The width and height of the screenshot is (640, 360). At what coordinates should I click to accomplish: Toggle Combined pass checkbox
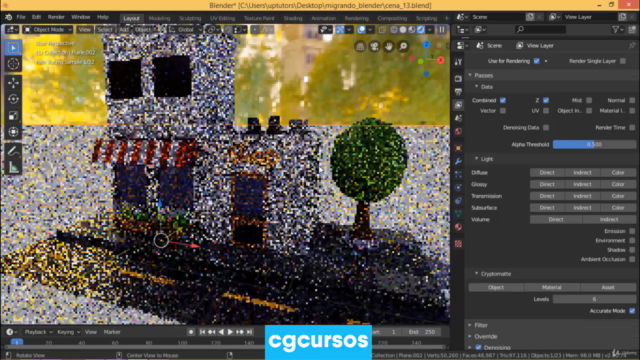[503, 100]
